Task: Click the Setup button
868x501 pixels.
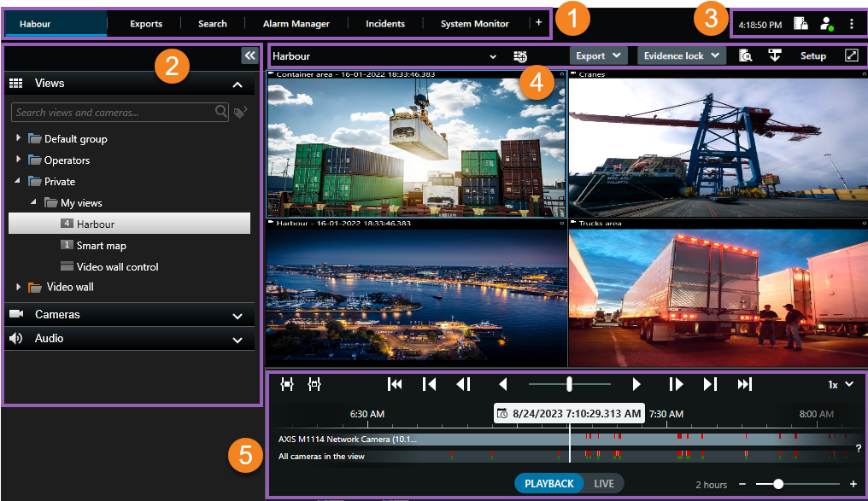Action: click(812, 55)
